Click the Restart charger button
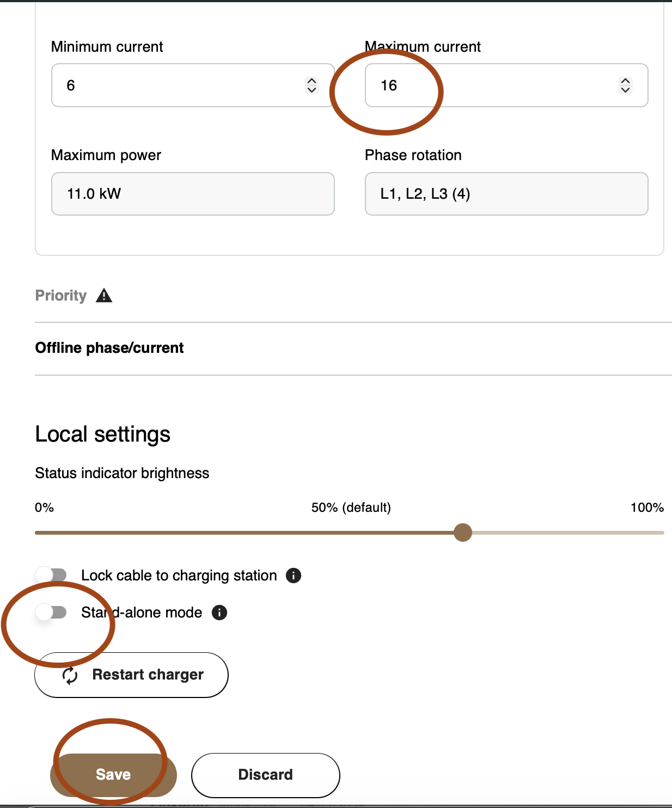Image resolution: width=672 pixels, height=808 pixels. point(131,675)
